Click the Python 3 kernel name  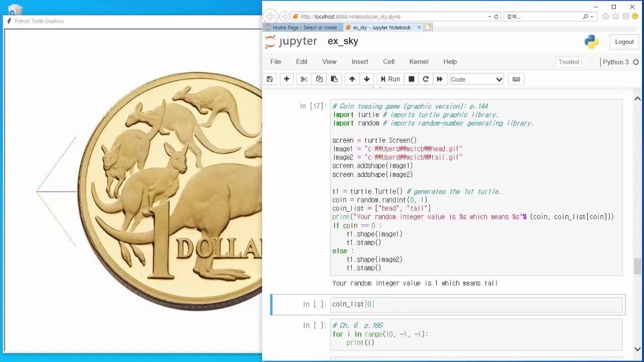615,62
